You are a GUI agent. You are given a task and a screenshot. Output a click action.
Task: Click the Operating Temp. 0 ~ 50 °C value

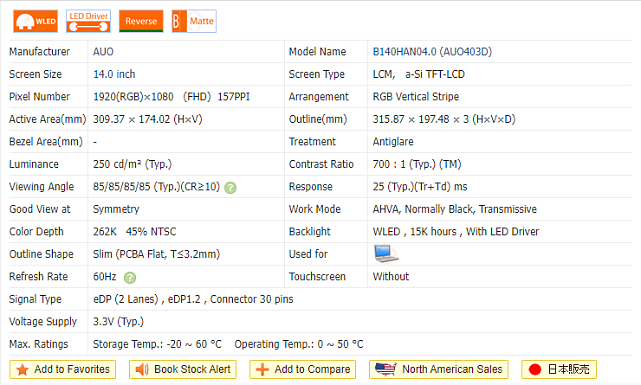[x=299, y=344]
